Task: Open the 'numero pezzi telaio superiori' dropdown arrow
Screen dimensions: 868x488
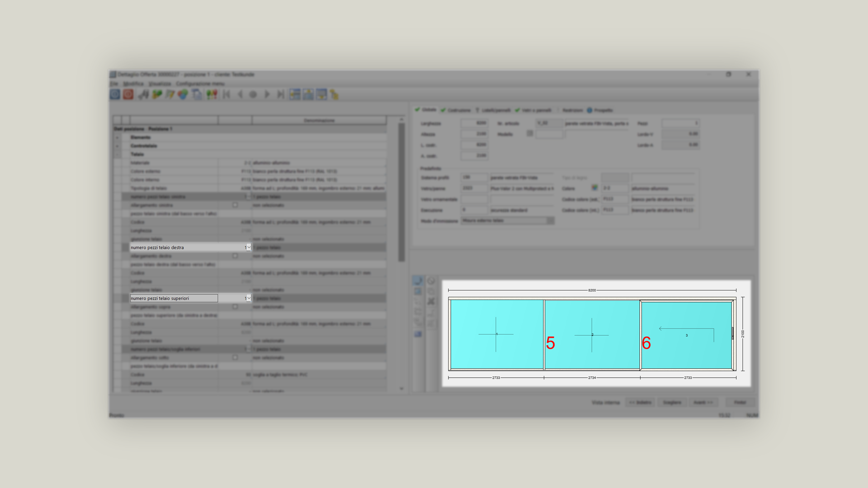Action: 249,298
